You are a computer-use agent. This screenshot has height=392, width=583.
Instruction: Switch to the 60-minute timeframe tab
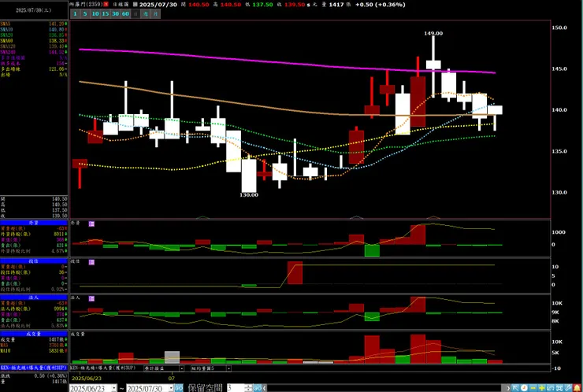(125, 13)
